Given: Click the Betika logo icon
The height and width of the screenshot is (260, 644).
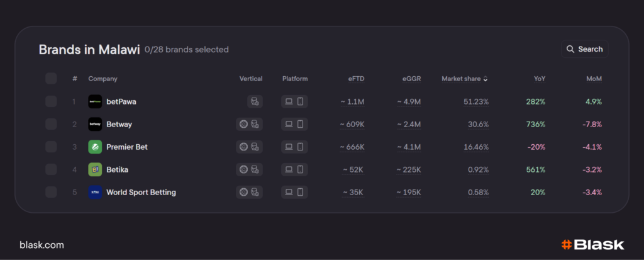Looking at the screenshot, I should [x=95, y=169].
